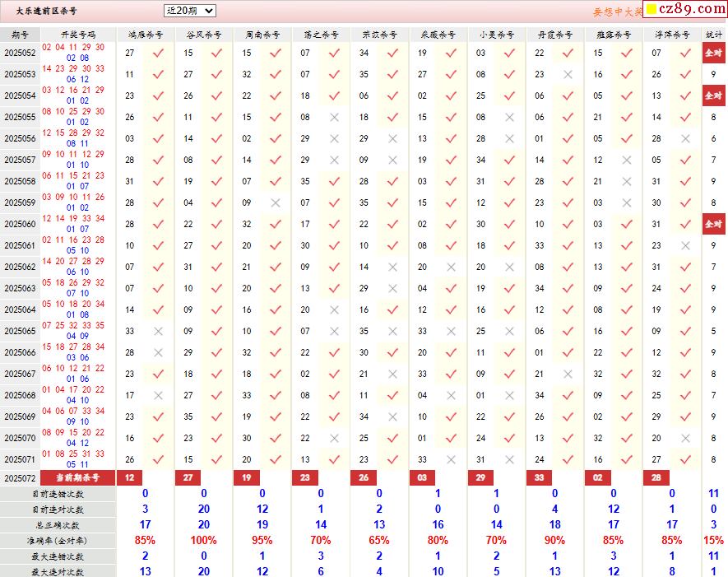Click the 100% accuracy rate value
The height and width of the screenshot is (577, 728).
point(203,541)
